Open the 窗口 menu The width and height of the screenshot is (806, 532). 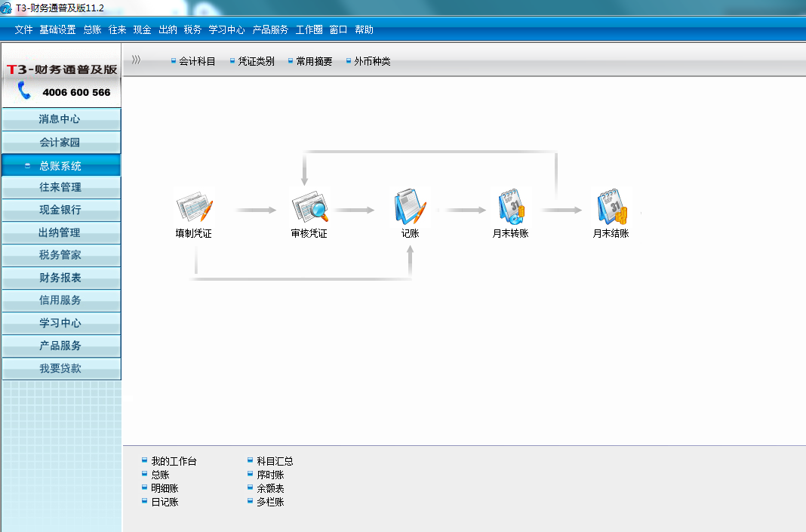pos(338,30)
